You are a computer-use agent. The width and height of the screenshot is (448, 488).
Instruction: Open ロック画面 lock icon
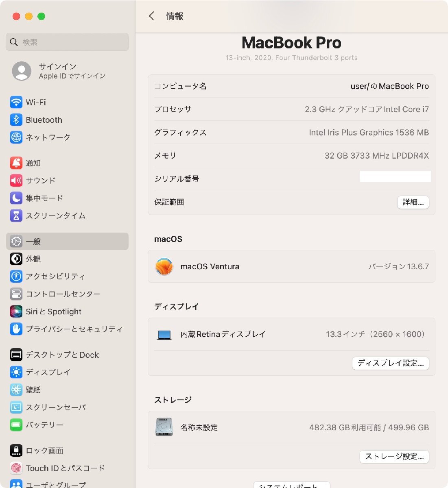click(x=16, y=450)
